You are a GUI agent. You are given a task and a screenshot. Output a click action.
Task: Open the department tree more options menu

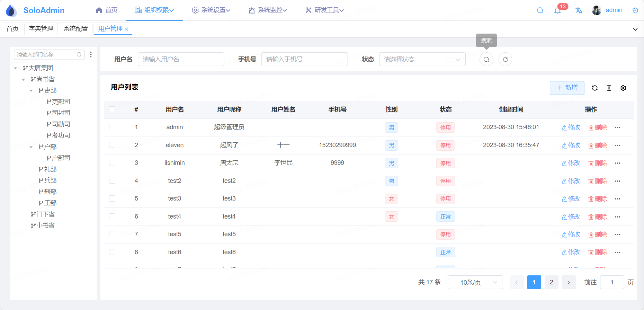[x=91, y=54]
